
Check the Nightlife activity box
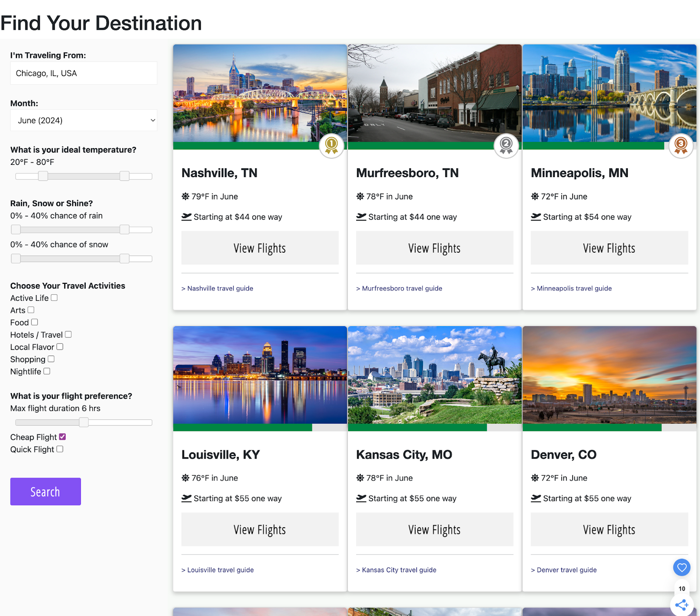(47, 371)
